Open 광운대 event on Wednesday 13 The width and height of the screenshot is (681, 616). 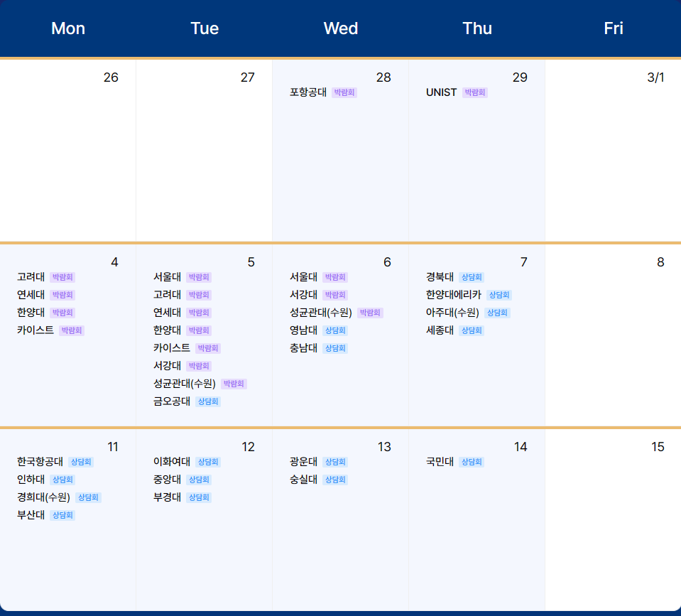coord(304,462)
